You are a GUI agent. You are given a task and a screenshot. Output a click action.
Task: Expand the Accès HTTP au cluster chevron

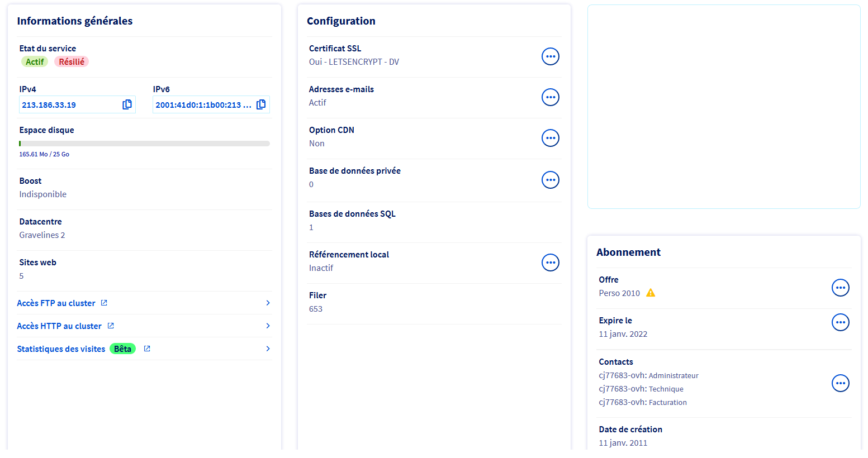(x=268, y=326)
